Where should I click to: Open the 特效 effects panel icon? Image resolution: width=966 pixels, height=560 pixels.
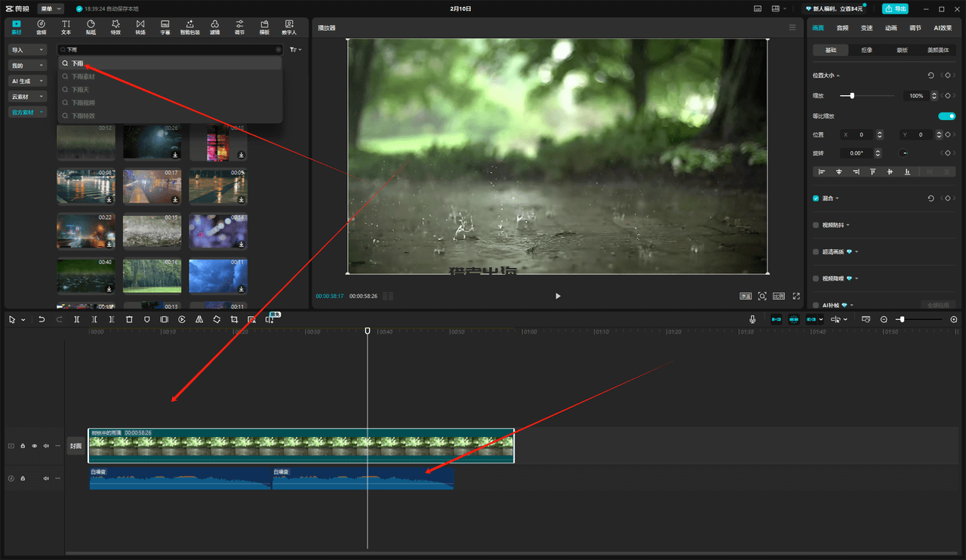115,27
